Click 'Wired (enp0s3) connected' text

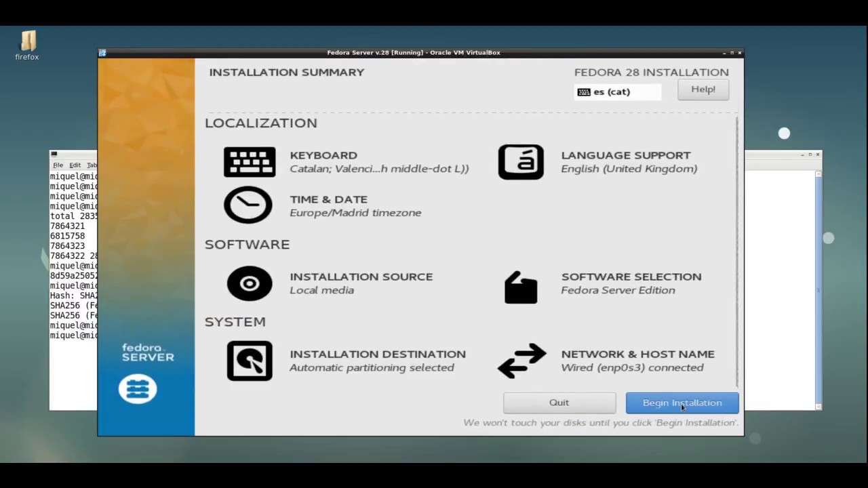(x=633, y=367)
